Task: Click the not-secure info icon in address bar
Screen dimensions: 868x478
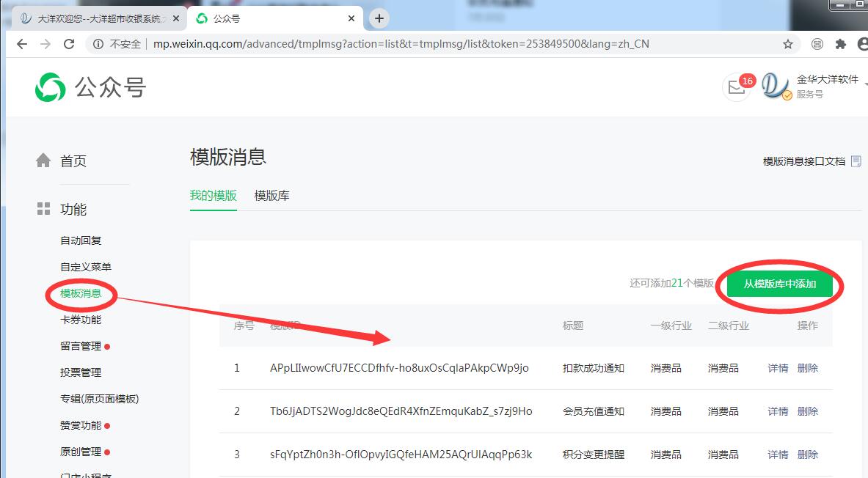Action: pos(98,44)
